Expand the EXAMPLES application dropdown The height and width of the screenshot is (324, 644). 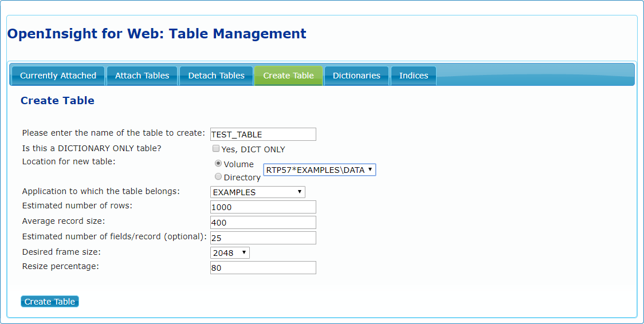257,192
